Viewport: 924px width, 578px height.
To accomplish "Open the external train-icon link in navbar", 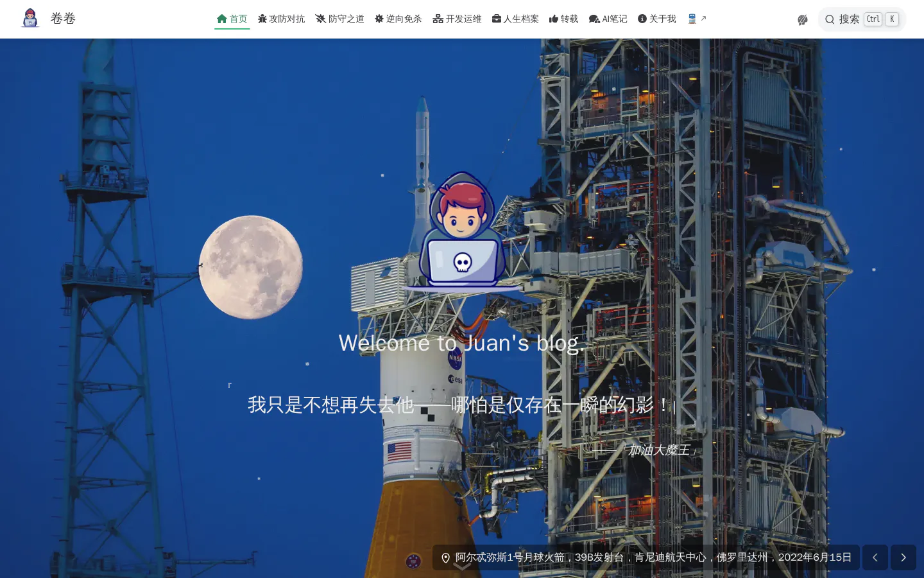I will tap(697, 19).
